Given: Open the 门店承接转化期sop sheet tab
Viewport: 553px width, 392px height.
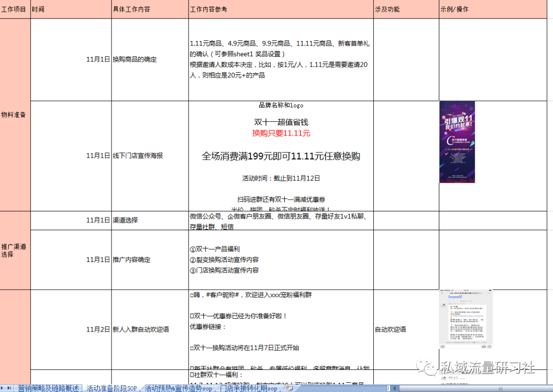Looking at the screenshot, I should [x=249, y=388].
